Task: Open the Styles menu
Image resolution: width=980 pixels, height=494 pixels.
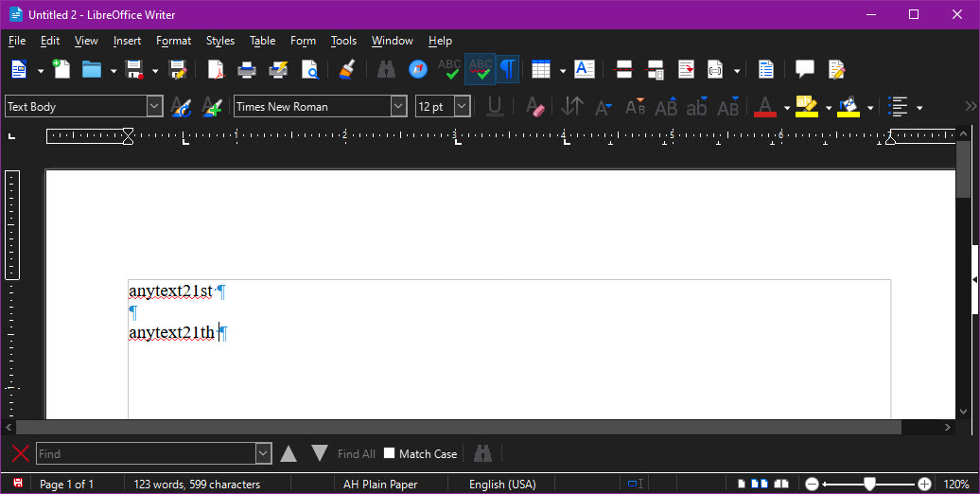Action: (x=220, y=41)
